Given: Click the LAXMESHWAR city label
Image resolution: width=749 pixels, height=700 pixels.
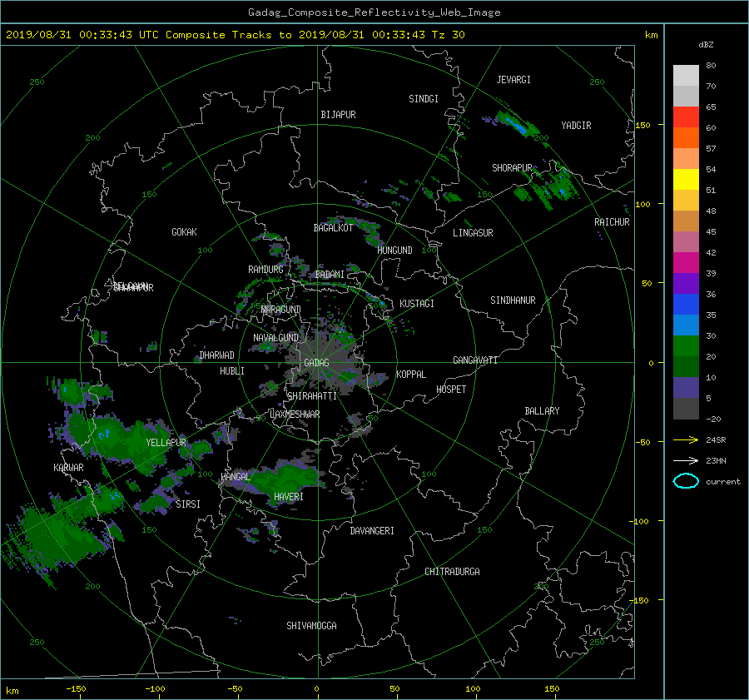Looking at the screenshot, I should (x=295, y=415).
